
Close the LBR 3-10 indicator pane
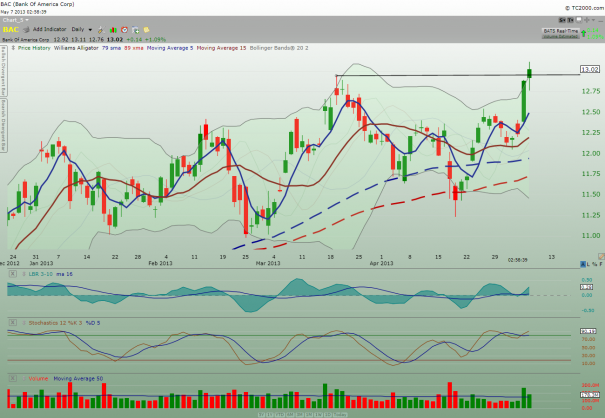[x=12, y=274]
